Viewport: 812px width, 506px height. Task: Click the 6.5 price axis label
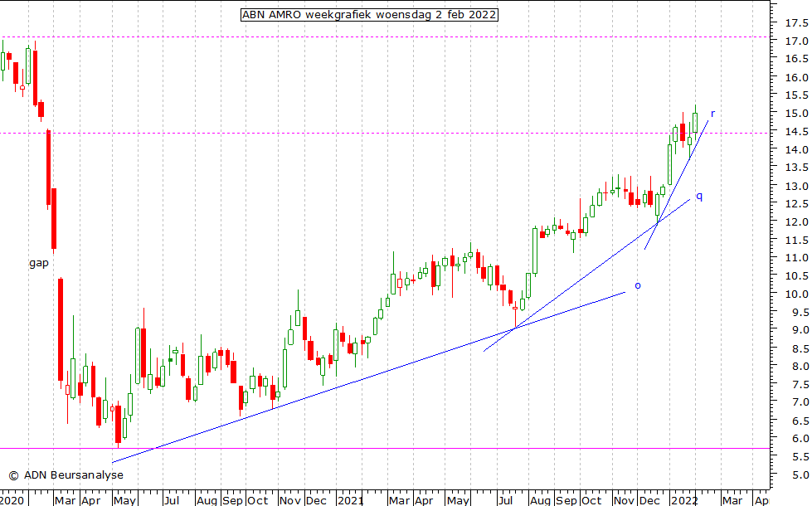pyautogui.click(x=800, y=420)
